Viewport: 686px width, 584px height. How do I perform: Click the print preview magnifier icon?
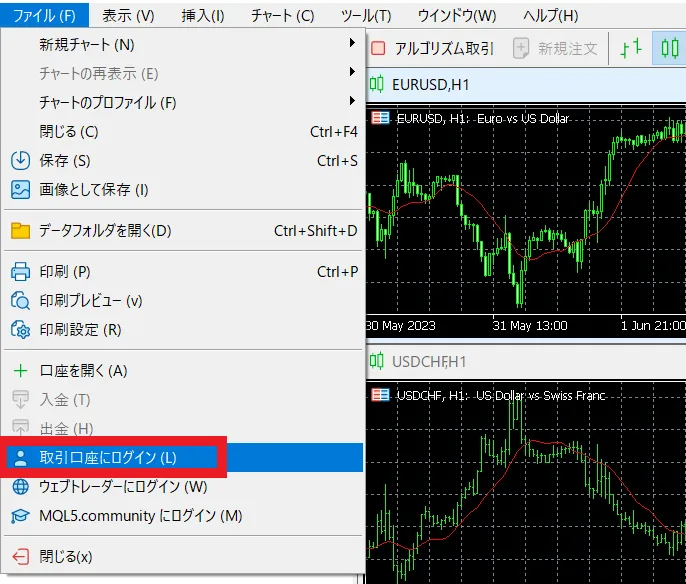pos(20,301)
